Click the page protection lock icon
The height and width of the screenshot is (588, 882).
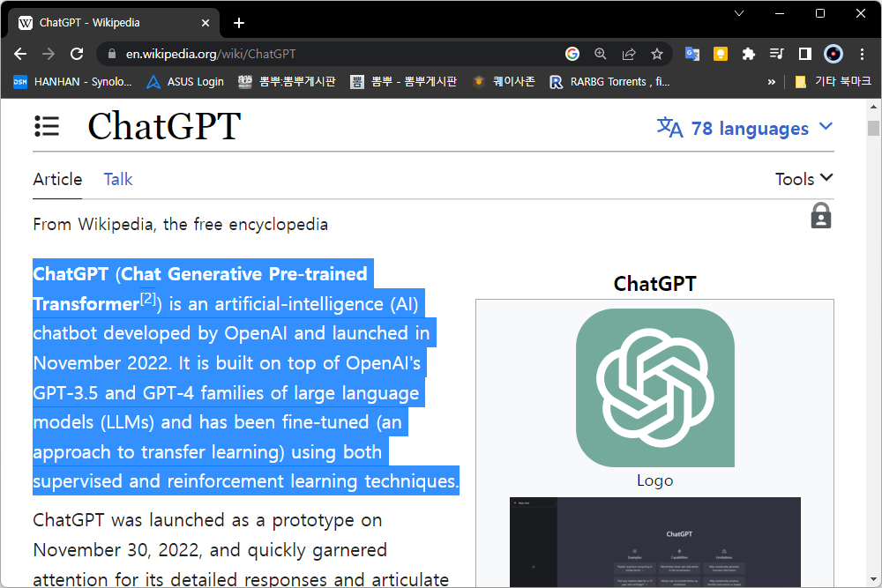tap(820, 215)
